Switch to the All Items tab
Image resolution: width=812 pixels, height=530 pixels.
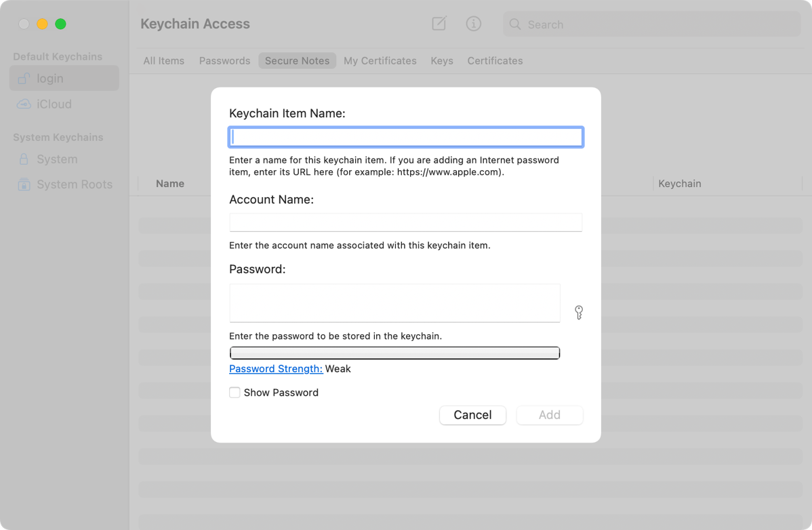163,61
